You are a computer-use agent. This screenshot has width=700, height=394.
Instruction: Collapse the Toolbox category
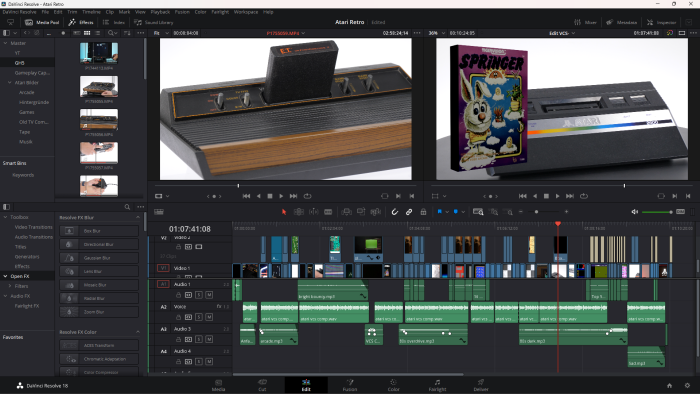pos(5,217)
